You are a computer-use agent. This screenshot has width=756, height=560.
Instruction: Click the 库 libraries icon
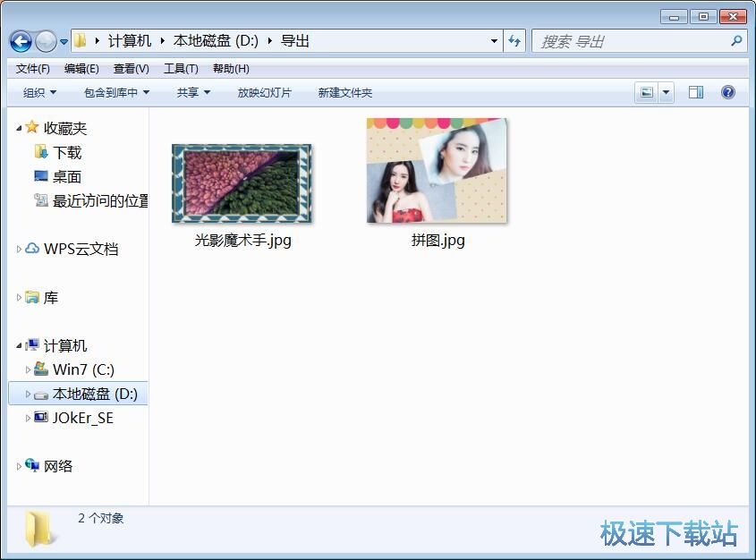(32, 297)
